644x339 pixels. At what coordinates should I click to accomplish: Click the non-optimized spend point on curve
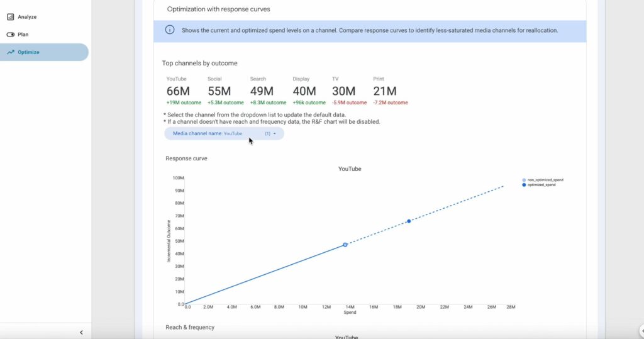pyautogui.click(x=345, y=244)
